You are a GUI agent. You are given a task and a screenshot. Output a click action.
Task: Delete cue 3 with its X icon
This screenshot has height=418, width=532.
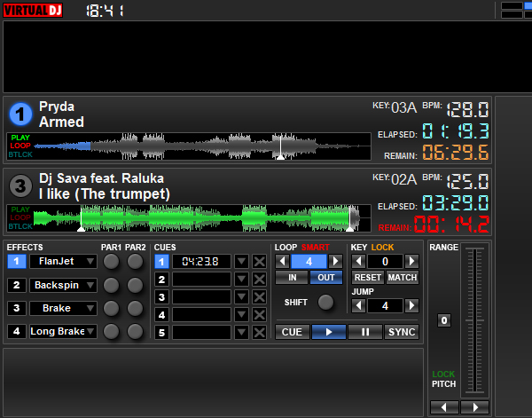pos(260,296)
